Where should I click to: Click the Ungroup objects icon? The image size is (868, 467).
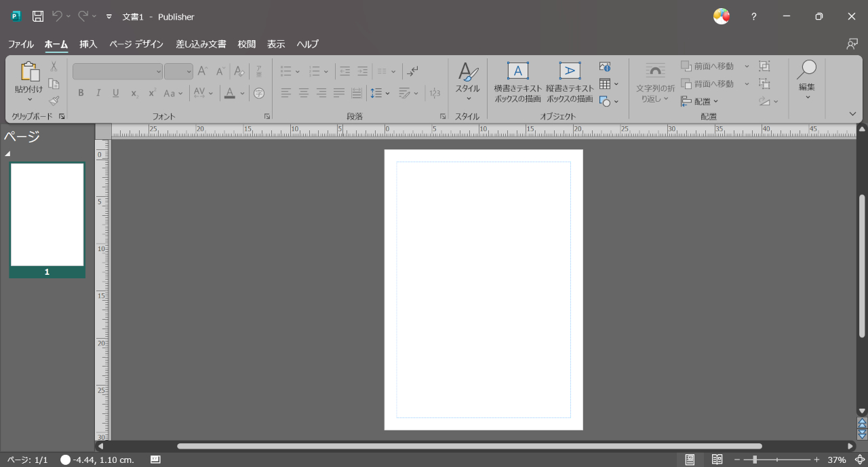coord(764,83)
